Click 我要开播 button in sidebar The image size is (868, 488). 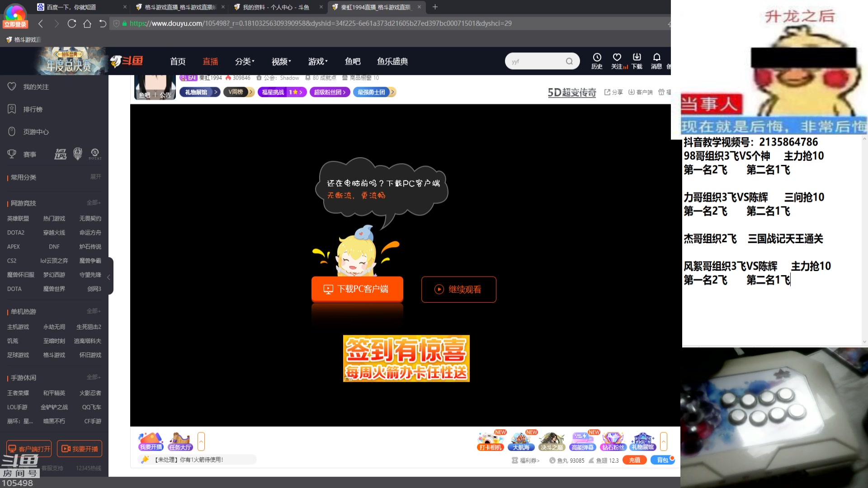[80, 449]
